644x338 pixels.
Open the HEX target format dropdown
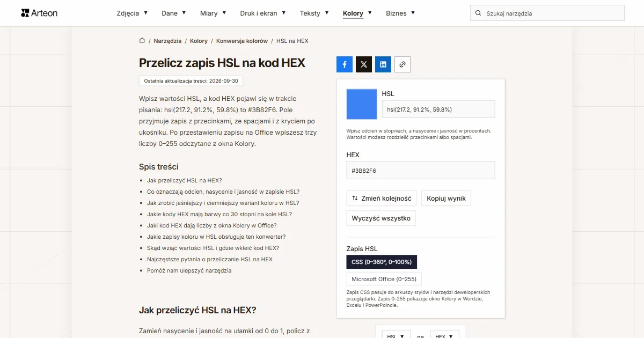point(444,336)
